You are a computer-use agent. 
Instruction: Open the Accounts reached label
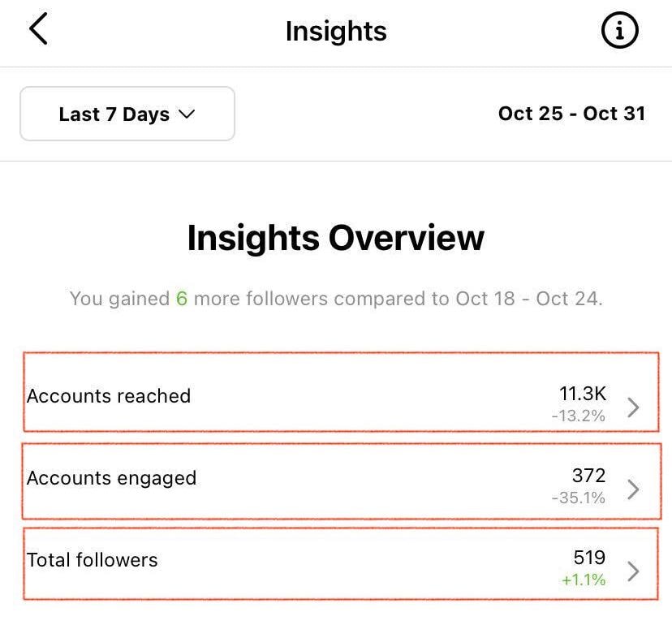[x=109, y=396]
